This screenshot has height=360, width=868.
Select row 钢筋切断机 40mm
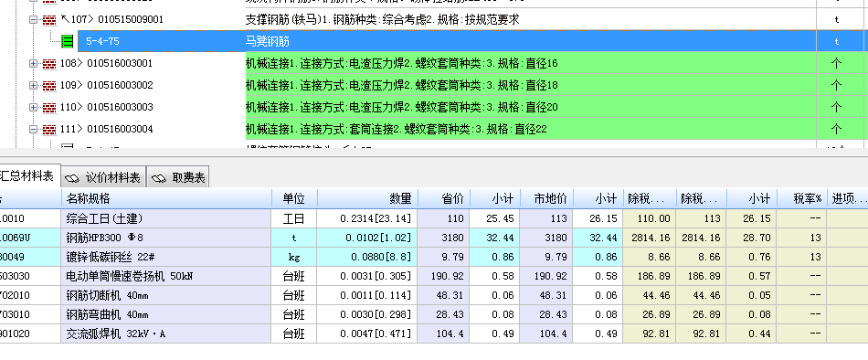(x=434, y=296)
